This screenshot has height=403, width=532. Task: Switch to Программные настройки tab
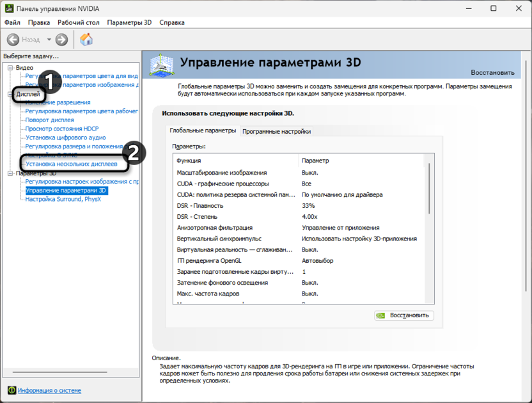276,131
